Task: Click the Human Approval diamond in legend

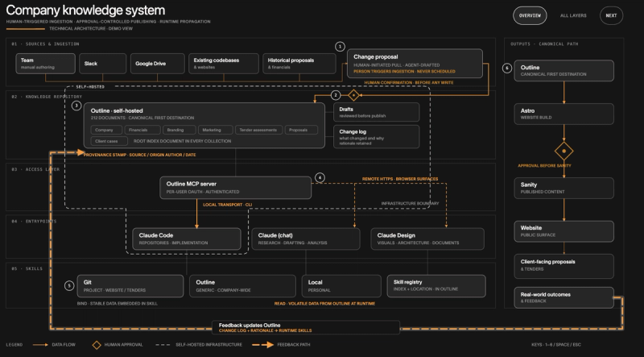Action: 97,345
